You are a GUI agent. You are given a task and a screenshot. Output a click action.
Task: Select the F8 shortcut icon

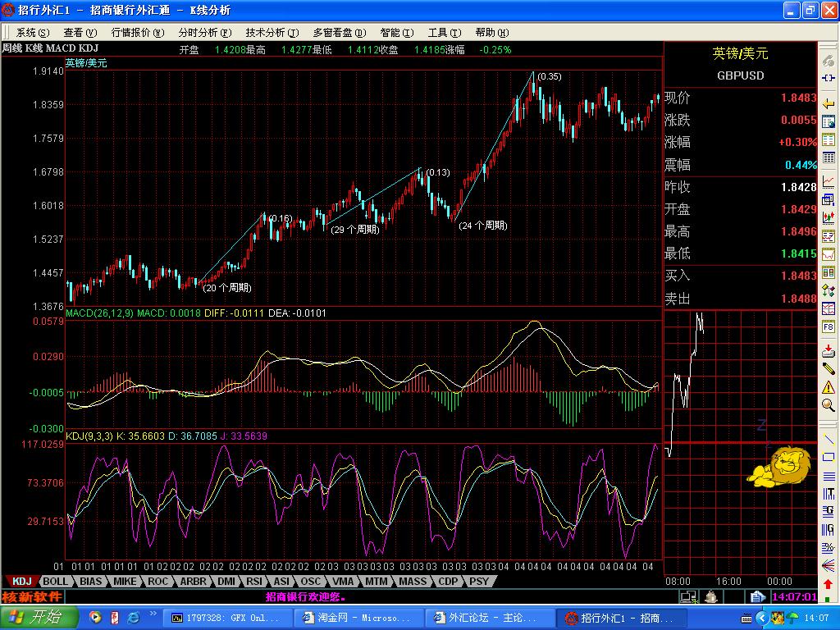click(829, 327)
